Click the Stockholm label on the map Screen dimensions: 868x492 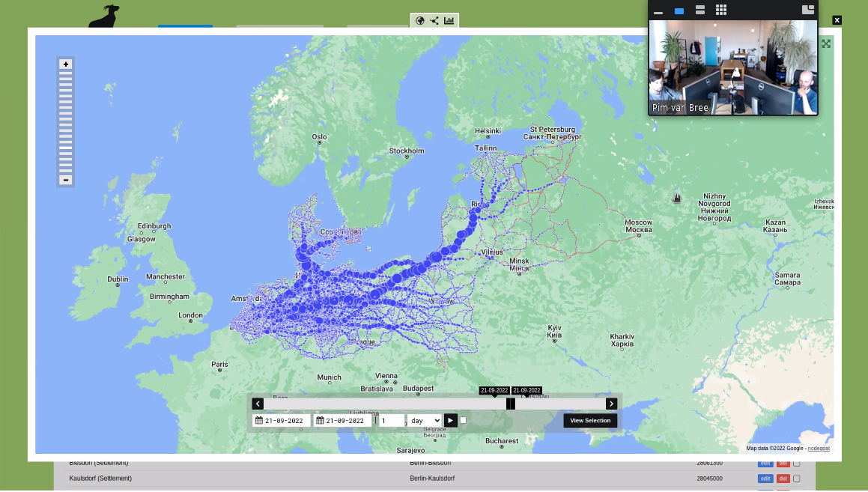[x=407, y=151]
